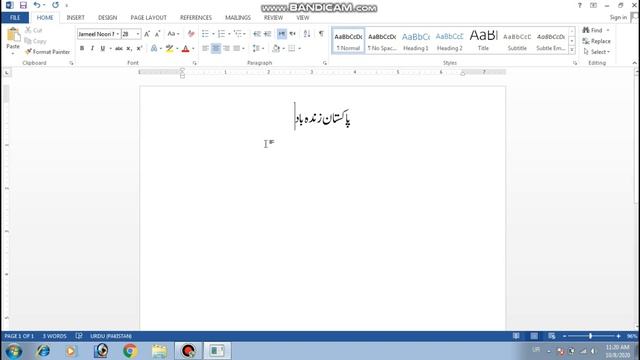
Task: Move the zoom slider handle
Action: pyautogui.click(x=590, y=336)
